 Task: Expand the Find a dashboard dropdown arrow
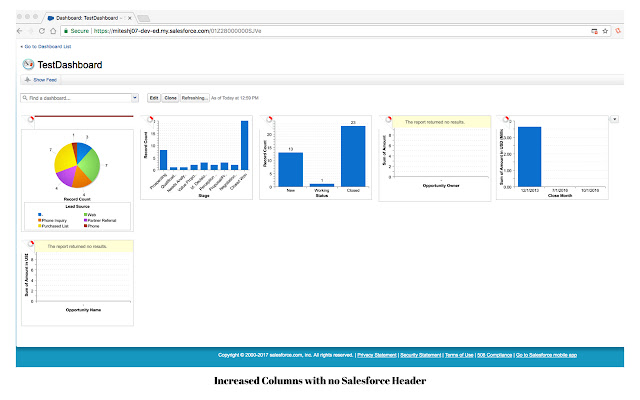[135, 98]
